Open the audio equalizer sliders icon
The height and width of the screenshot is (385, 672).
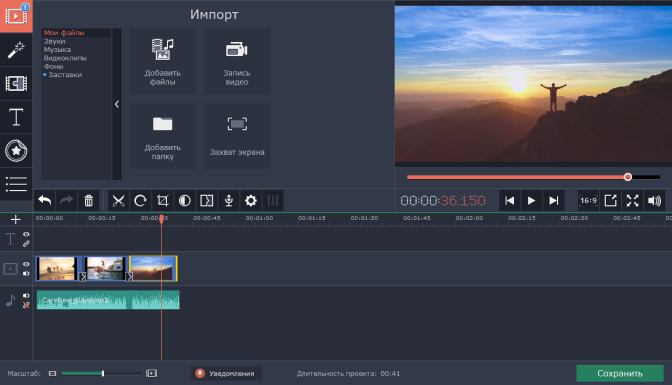[273, 200]
